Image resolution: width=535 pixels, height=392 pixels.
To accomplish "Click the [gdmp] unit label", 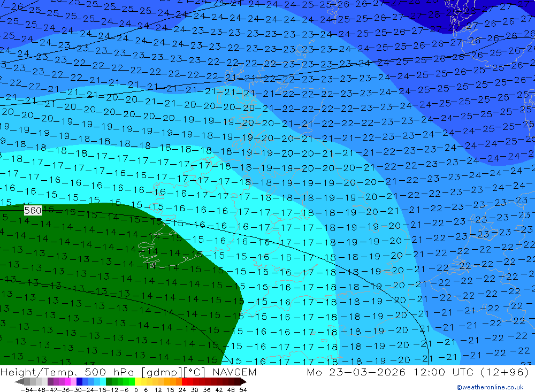I will coord(162,372).
